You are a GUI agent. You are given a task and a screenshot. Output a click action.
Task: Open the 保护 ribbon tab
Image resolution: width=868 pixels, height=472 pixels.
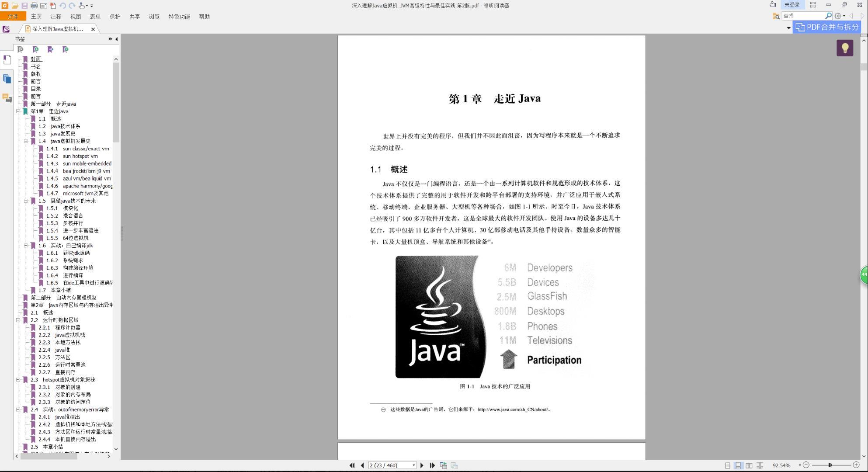pos(115,17)
